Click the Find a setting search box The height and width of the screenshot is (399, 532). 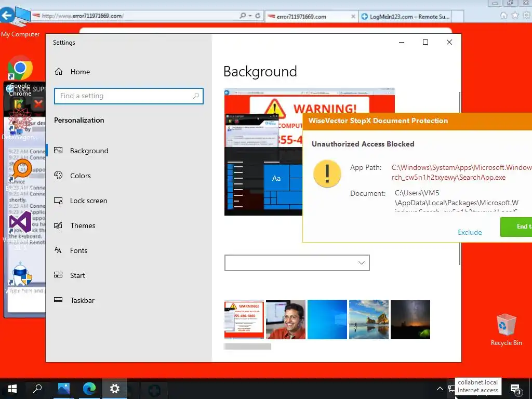pos(129,96)
